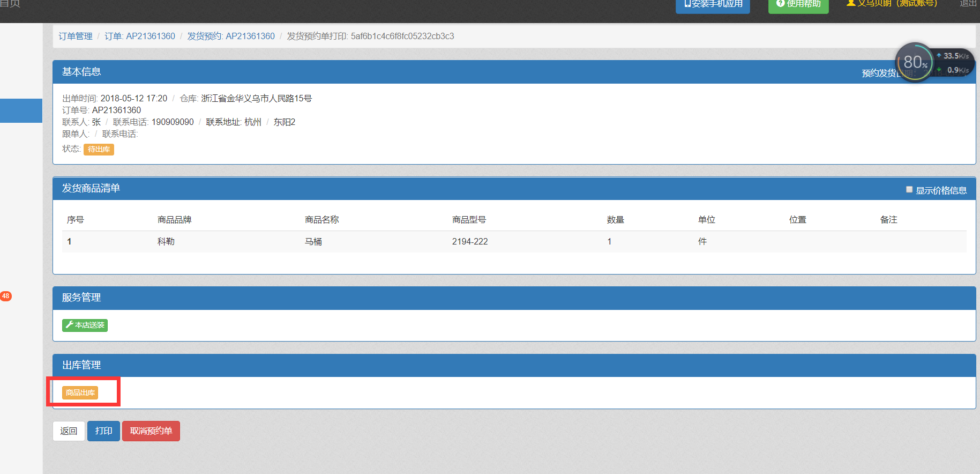The width and height of the screenshot is (980, 474).
Task: Open breadcrumb 订单: AP21361360
Action: tap(140, 36)
